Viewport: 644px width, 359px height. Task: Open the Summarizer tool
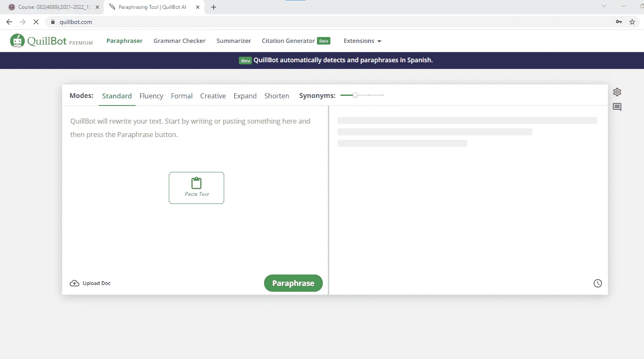tap(234, 41)
